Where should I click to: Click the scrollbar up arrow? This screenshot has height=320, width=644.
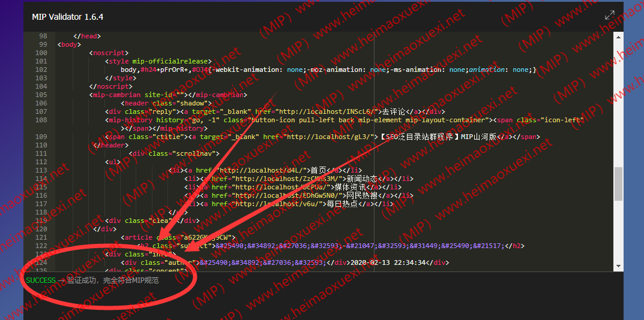click(618, 37)
